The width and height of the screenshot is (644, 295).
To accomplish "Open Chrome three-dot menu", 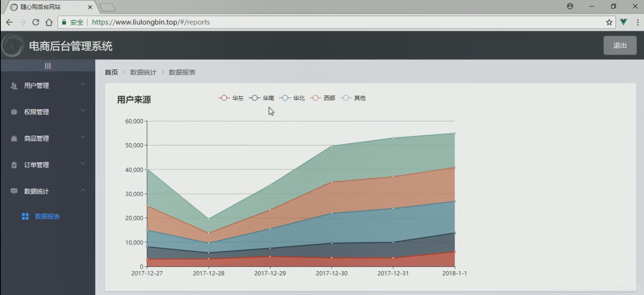I will tap(638, 22).
